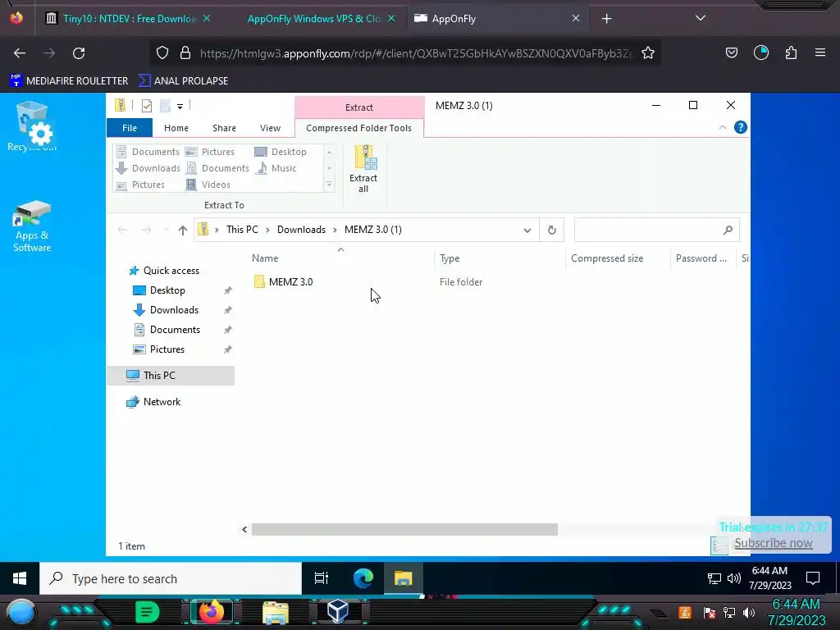840x630 pixels.
Task: Launch Microsoft Edge from remote taskbar
Action: [x=363, y=578]
